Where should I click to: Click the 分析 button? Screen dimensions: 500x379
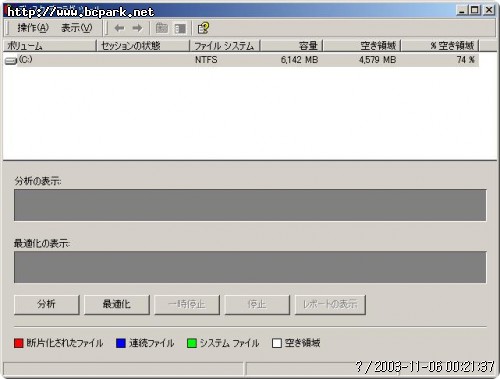tap(47, 304)
